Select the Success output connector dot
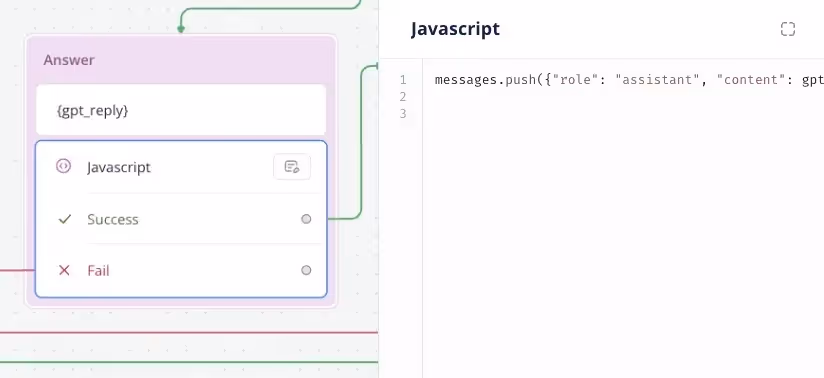This screenshot has width=824, height=378. point(306,219)
